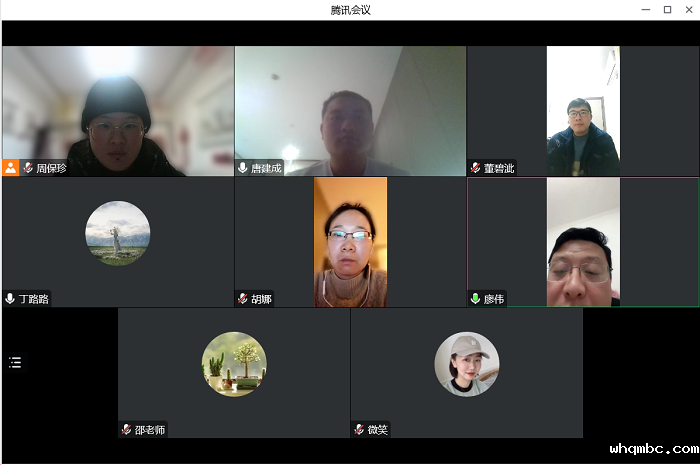Click the 腾讯会议 window title
This screenshot has height=465, width=700.
350,10
